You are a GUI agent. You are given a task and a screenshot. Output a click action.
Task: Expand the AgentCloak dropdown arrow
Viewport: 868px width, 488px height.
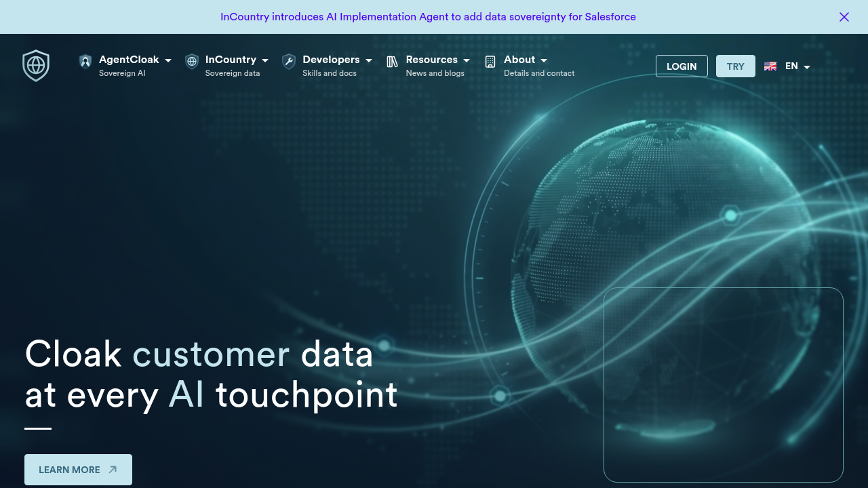tap(168, 60)
